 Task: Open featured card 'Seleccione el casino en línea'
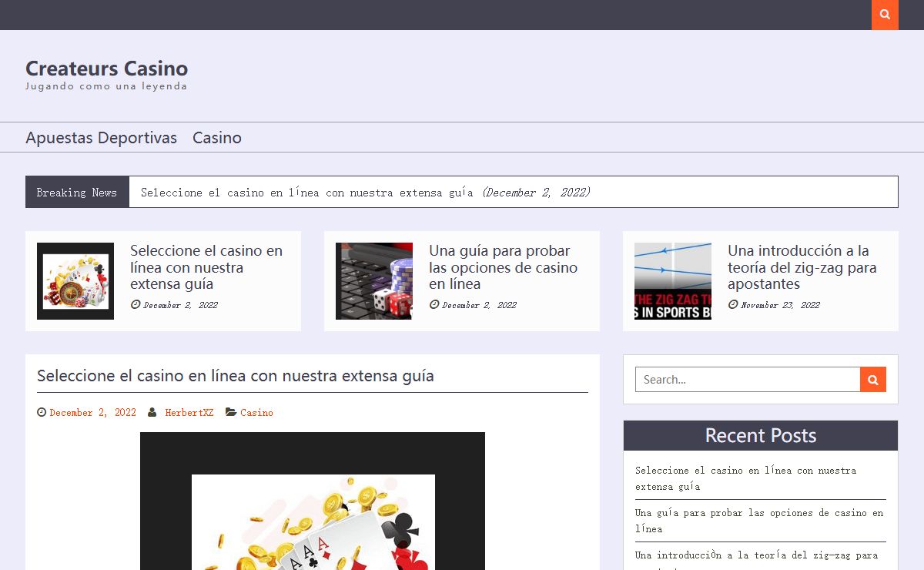click(206, 267)
